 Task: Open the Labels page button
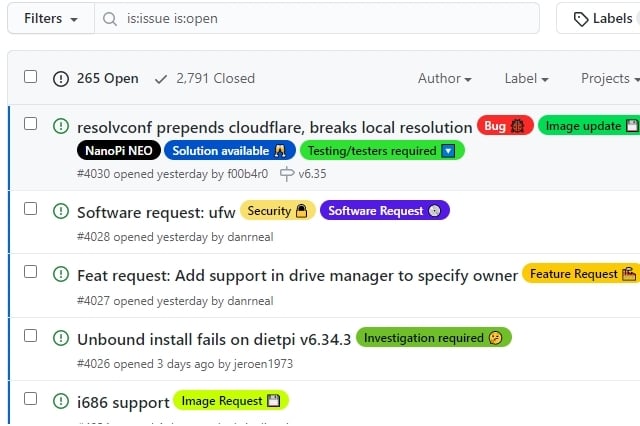click(598, 19)
